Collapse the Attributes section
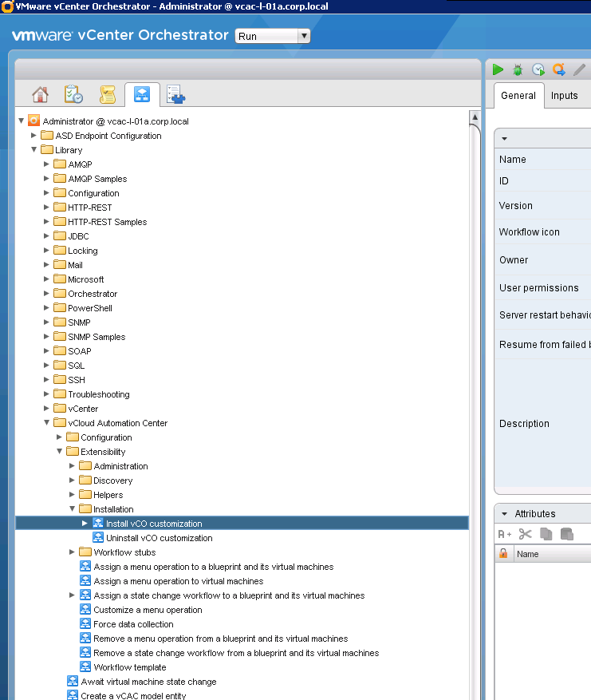This screenshot has width=591, height=700. tap(505, 514)
